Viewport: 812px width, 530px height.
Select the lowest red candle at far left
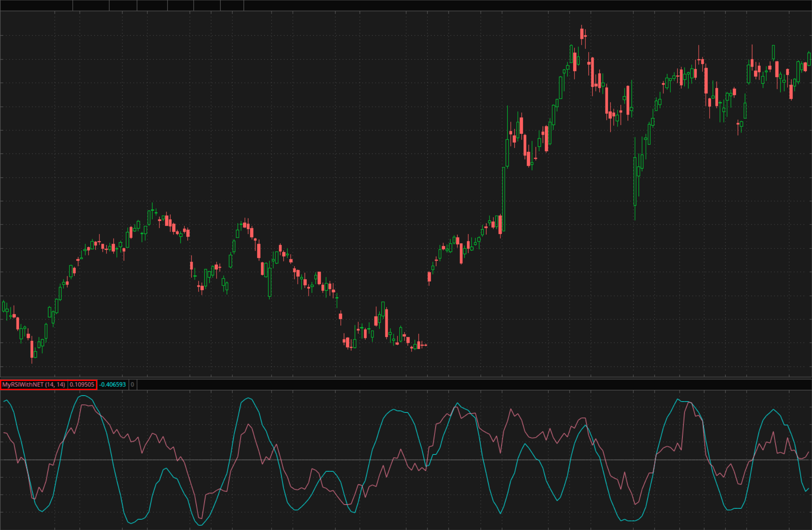tap(32, 349)
